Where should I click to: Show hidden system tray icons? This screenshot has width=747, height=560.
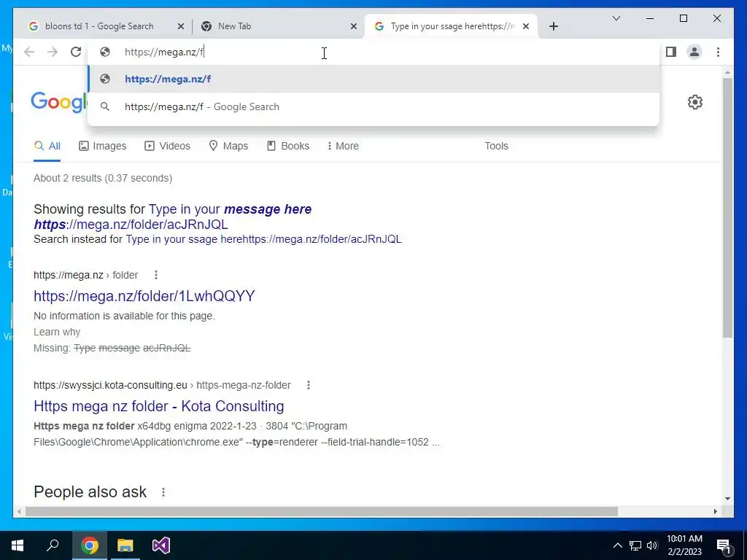(x=617, y=545)
